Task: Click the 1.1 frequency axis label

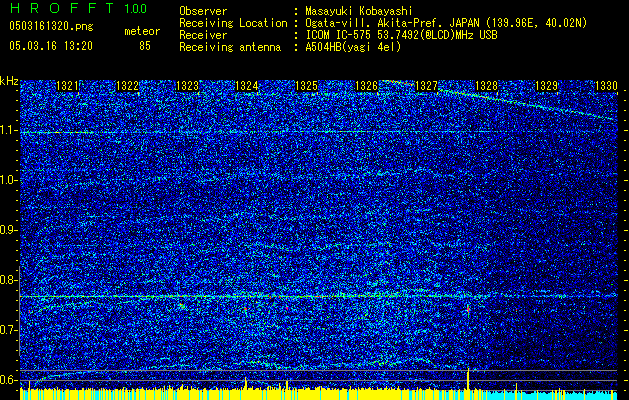Action: (9, 130)
